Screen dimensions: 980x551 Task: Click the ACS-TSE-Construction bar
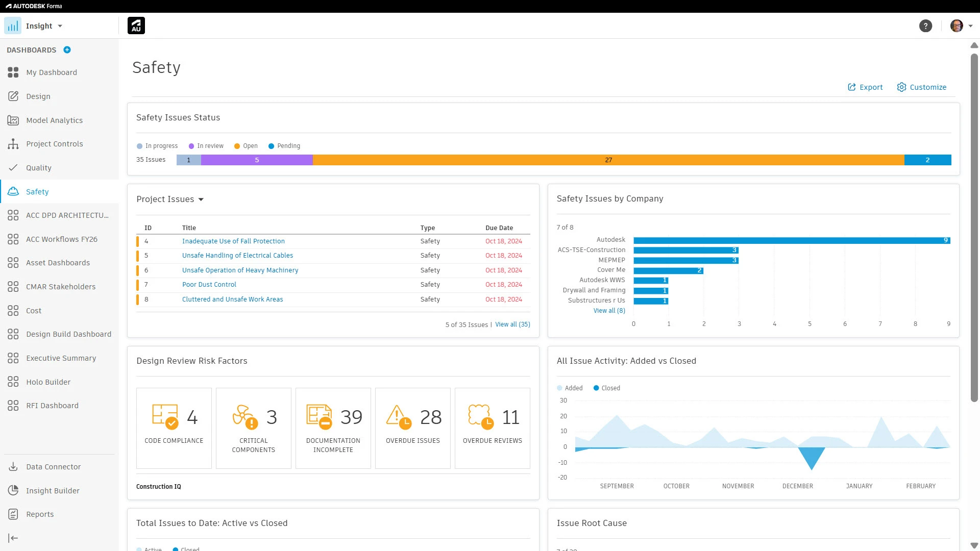click(686, 251)
